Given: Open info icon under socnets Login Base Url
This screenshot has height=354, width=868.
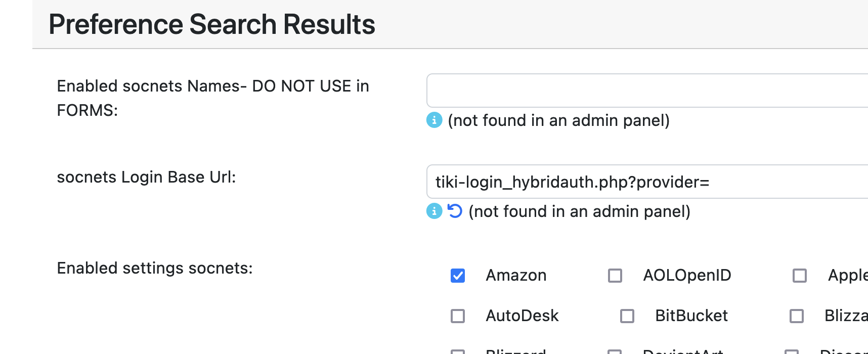Looking at the screenshot, I should point(434,211).
